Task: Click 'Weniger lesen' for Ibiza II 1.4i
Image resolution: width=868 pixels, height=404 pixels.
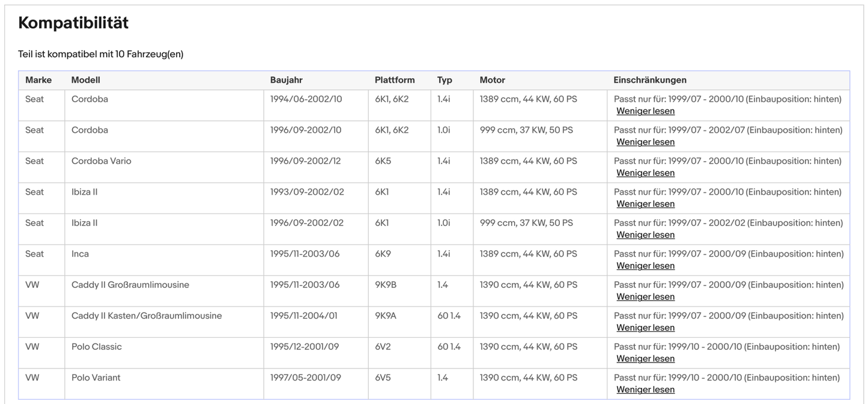Action: [x=645, y=204]
